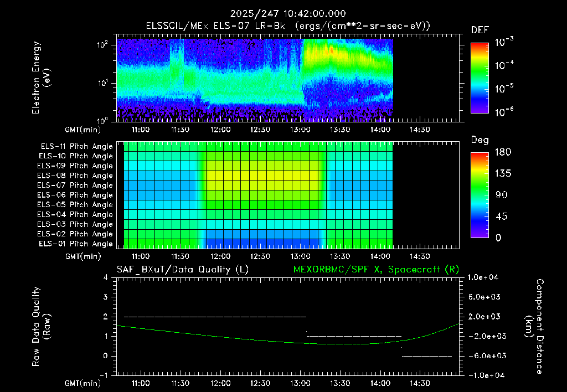
Task: Click the 2.0e+03 tick on Component Distance axis
Action: [484, 316]
